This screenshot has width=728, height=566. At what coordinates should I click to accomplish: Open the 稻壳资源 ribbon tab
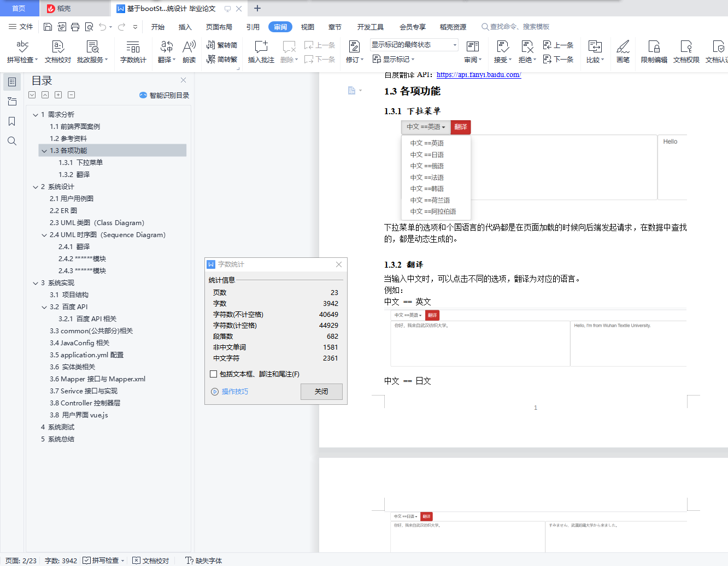pos(453,27)
